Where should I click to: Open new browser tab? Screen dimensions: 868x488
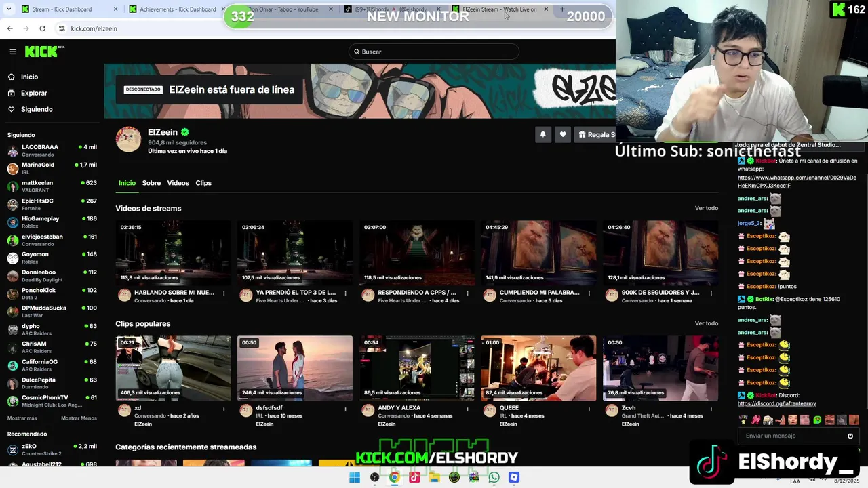pyautogui.click(x=562, y=9)
